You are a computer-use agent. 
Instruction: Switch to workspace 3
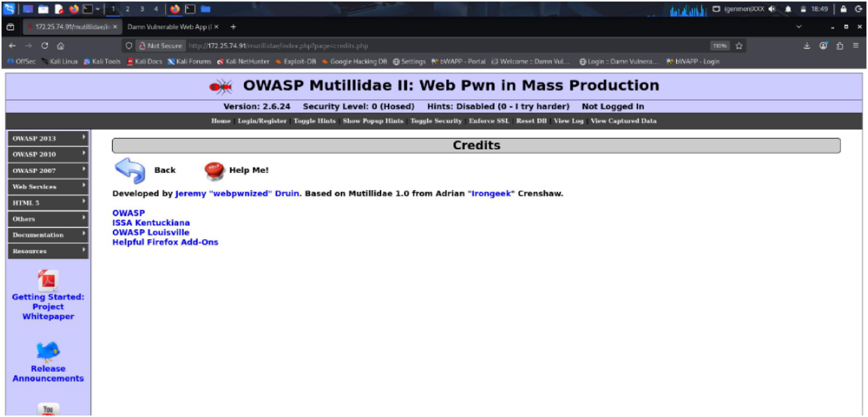pyautogui.click(x=142, y=9)
